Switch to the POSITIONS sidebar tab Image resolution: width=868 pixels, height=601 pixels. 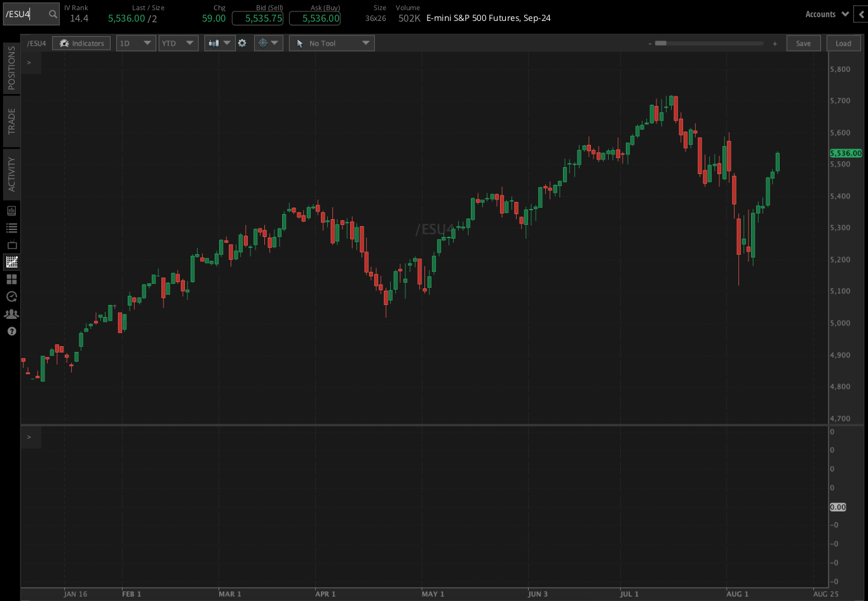[x=10, y=67]
